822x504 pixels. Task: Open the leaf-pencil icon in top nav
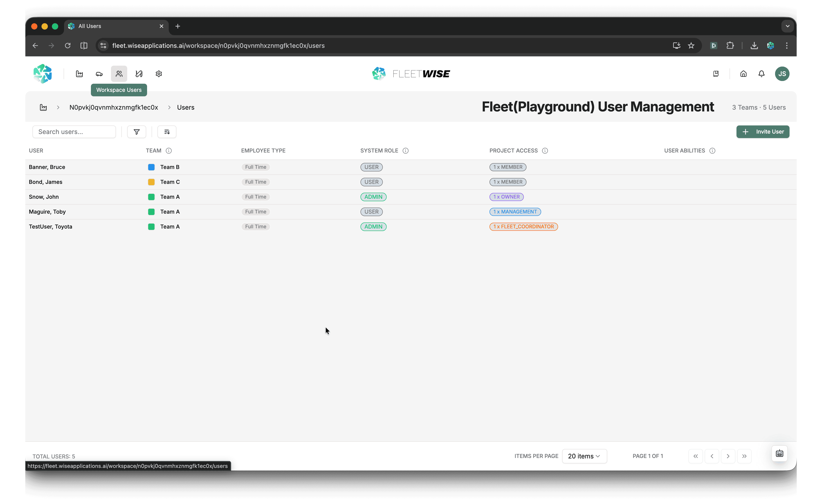tap(139, 74)
